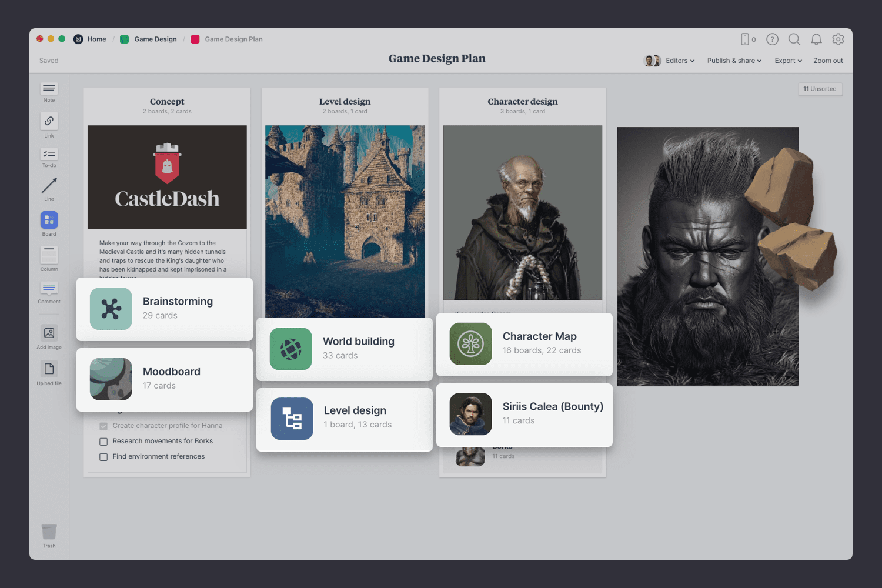Viewport: 882px width, 588px height.
Task: Open the World building board title
Action: [x=359, y=341]
